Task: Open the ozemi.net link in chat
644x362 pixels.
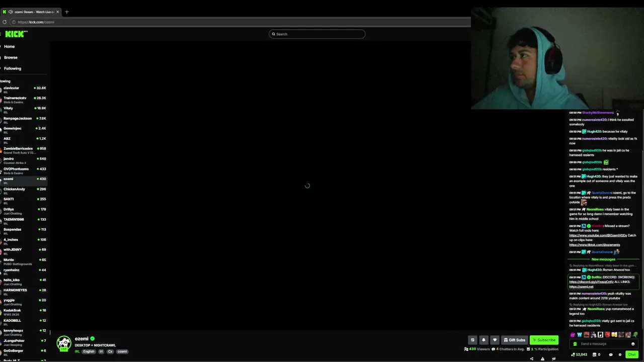Action: (581, 287)
